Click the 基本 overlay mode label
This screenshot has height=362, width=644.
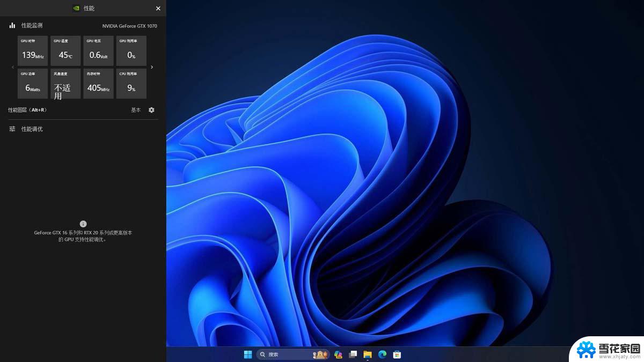pos(136,110)
